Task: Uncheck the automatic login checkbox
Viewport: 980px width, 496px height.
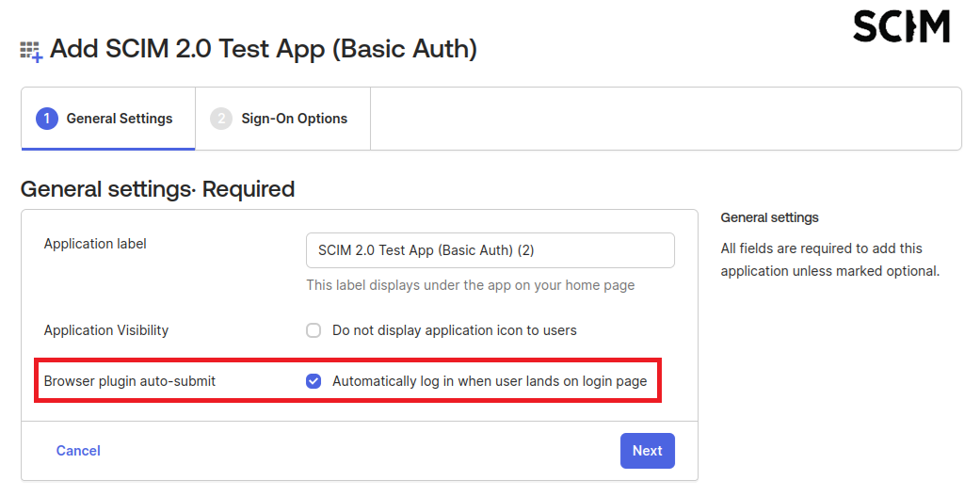Action: (x=313, y=381)
